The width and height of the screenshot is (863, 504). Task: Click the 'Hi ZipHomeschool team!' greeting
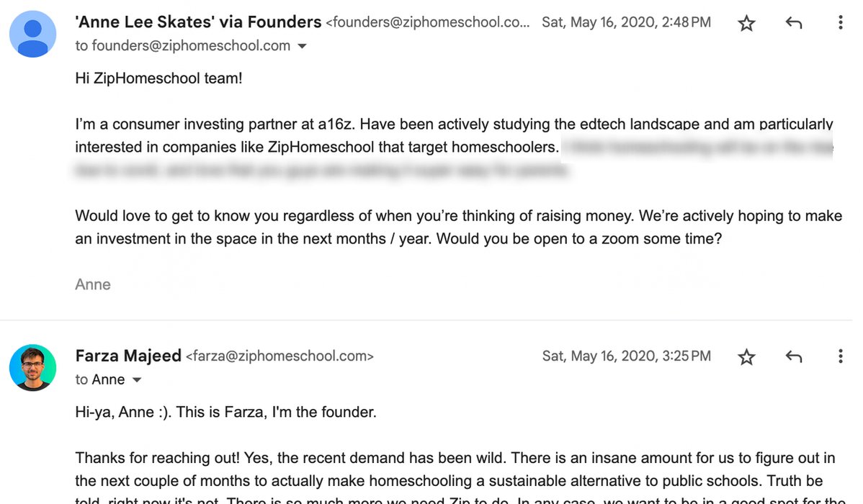pos(158,78)
